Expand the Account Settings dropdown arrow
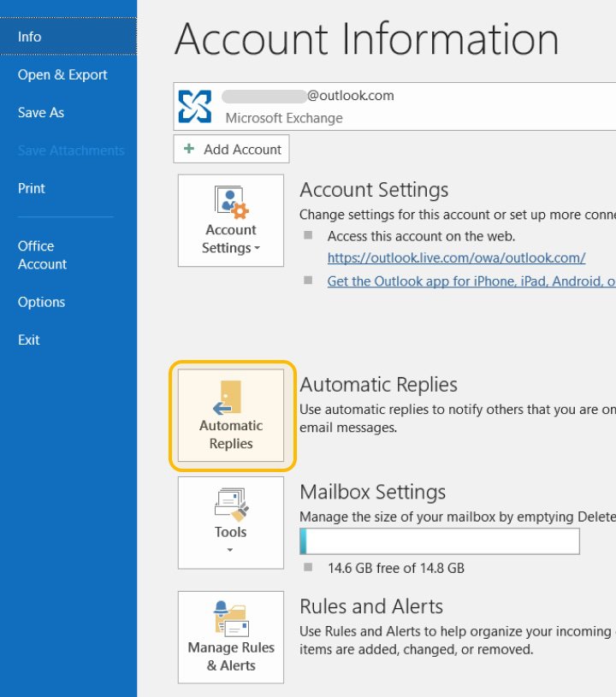 point(257,248)
